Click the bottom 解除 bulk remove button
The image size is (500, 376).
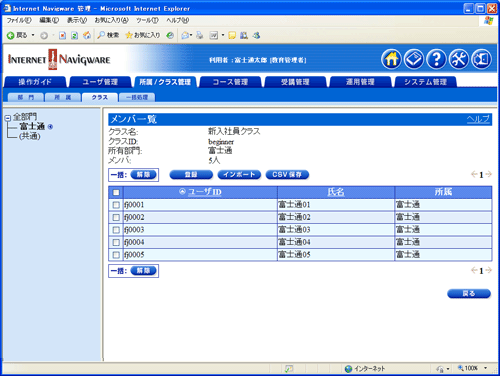pyautogui.click(x=143, y=271)
